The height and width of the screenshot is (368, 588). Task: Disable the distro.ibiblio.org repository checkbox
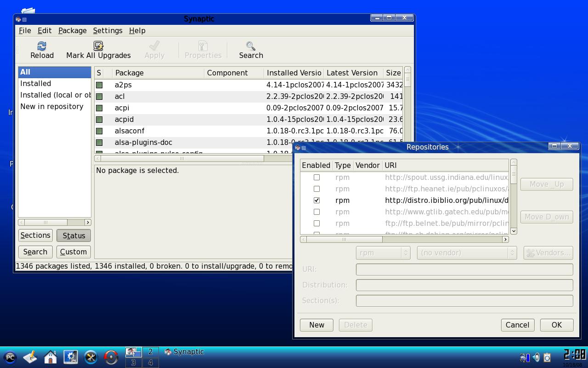317,201
